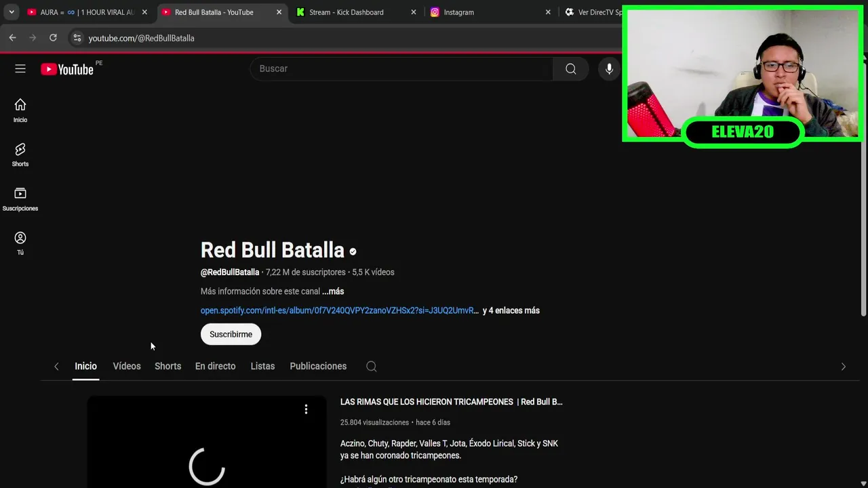Viewport: 868px width, 488px height.
Task: Switch to the Stream - Kick Dashboard tab
Action: point(346,12)
